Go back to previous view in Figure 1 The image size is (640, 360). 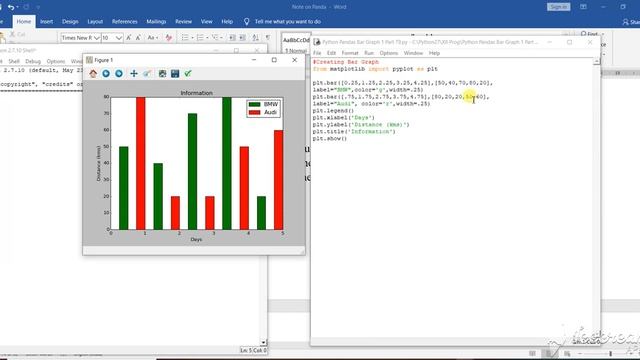click(x=106, y=73)
